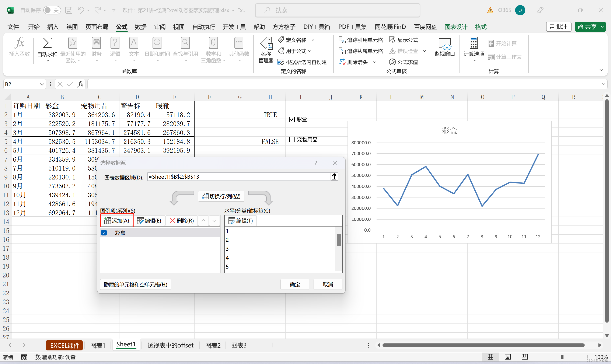This screenshot has height=364, width=611.
Task: Click the zoom slider in status bar
Action: (x=562, y=357)
